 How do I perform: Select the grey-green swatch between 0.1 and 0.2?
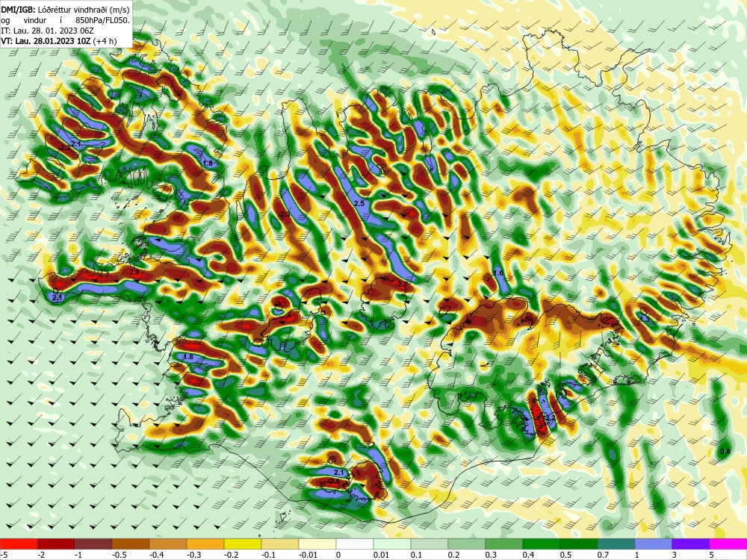430,544
